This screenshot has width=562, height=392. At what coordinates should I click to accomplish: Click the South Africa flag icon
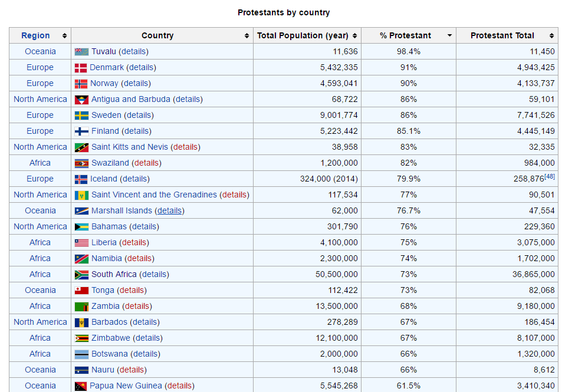81,275
